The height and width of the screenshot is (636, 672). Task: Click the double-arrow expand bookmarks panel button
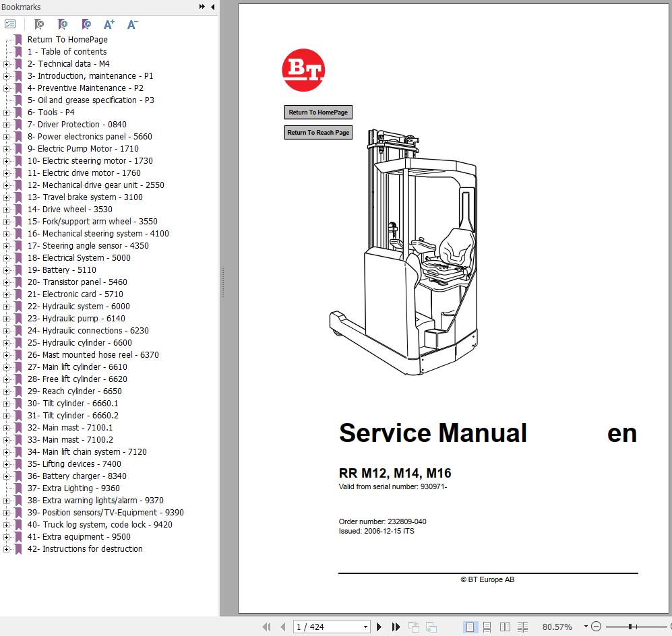coord(202,7)
